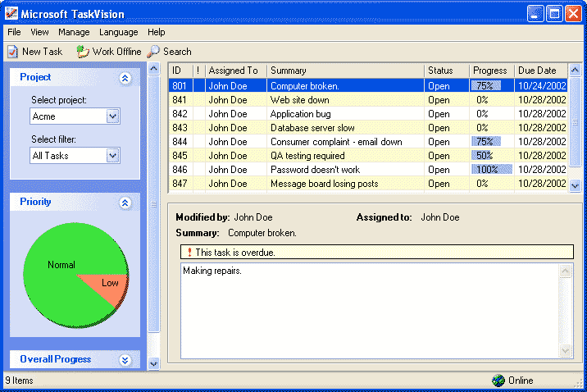Click the sidebar scroll down arrow

pos(153,363)
